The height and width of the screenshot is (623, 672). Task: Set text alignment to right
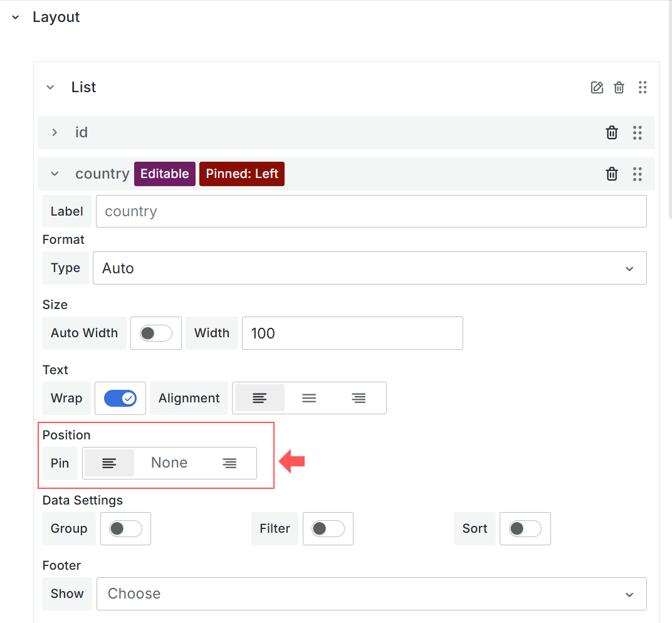coord(359,398)
